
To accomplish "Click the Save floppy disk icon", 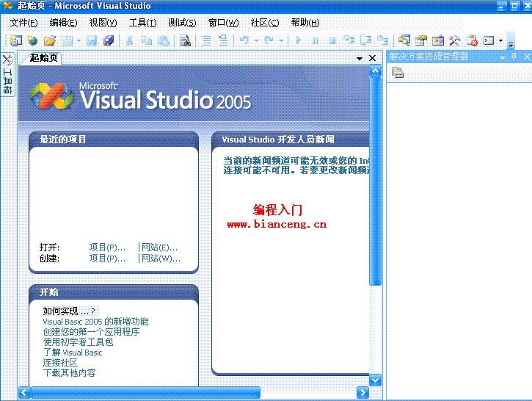I will click(92, 40).
